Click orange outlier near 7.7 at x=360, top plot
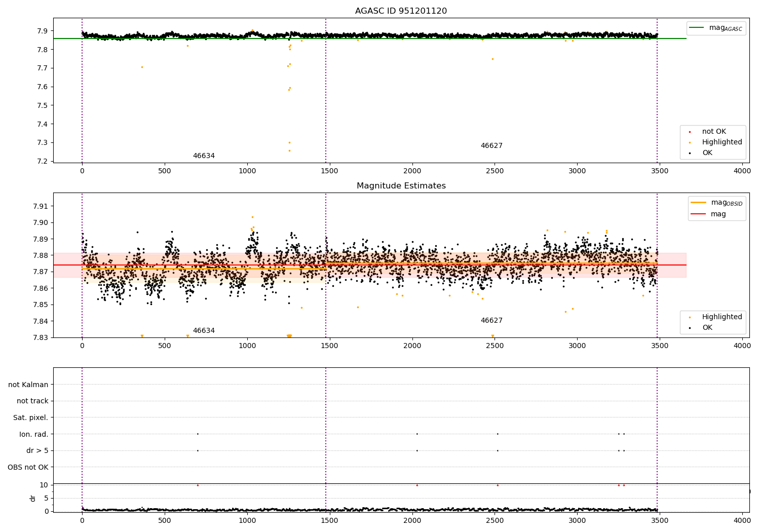Image resolution: width=760 pixels, height=532 pixels. click(142, 67)
